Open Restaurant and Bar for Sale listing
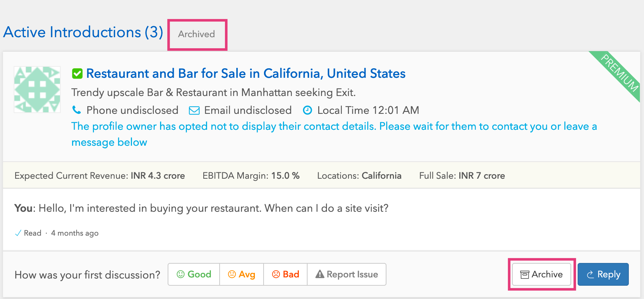 click(246, 73)
